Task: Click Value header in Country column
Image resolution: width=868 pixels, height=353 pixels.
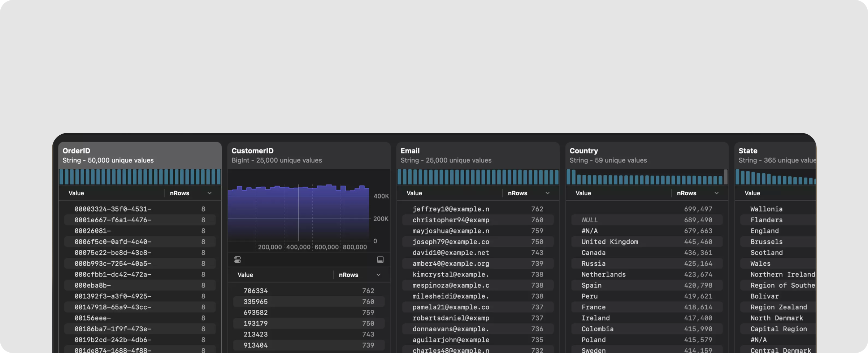Action: coord(583,193)
